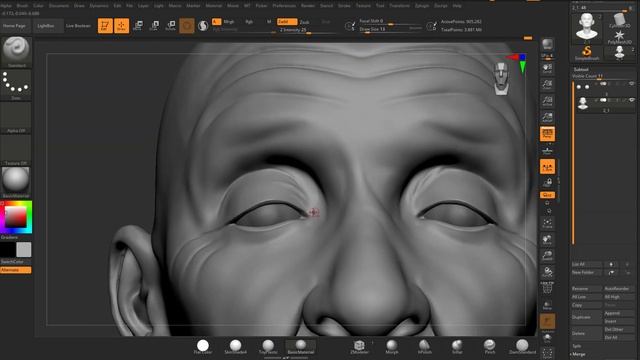Image resolution: width=640 pixels, height=360 pixels.
Task: Open the left-shelf BasicMaterial sphere selector
Action: (16, 182)
